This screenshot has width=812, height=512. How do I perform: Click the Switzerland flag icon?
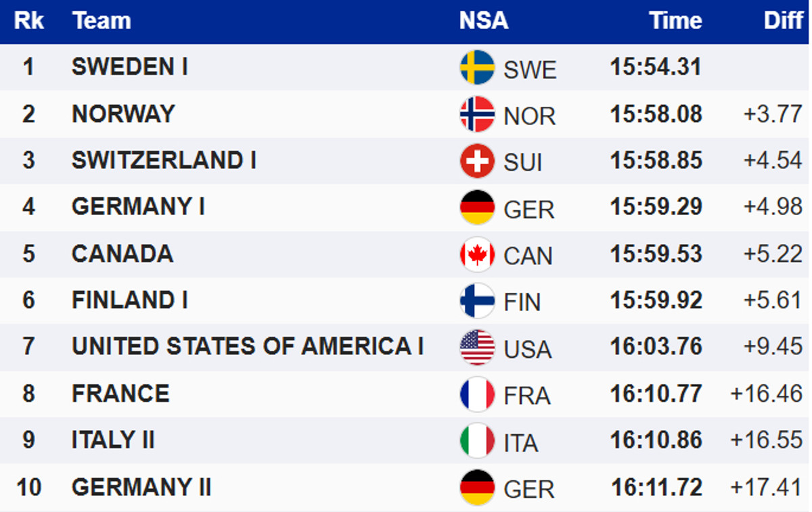click(477, 161)
